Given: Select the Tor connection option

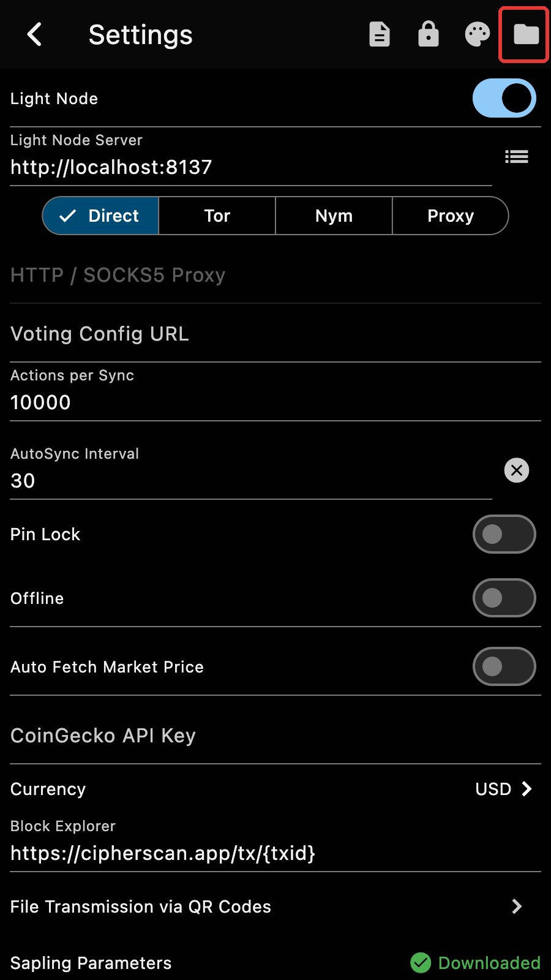Looking at the screenshot, I should 217,216.
